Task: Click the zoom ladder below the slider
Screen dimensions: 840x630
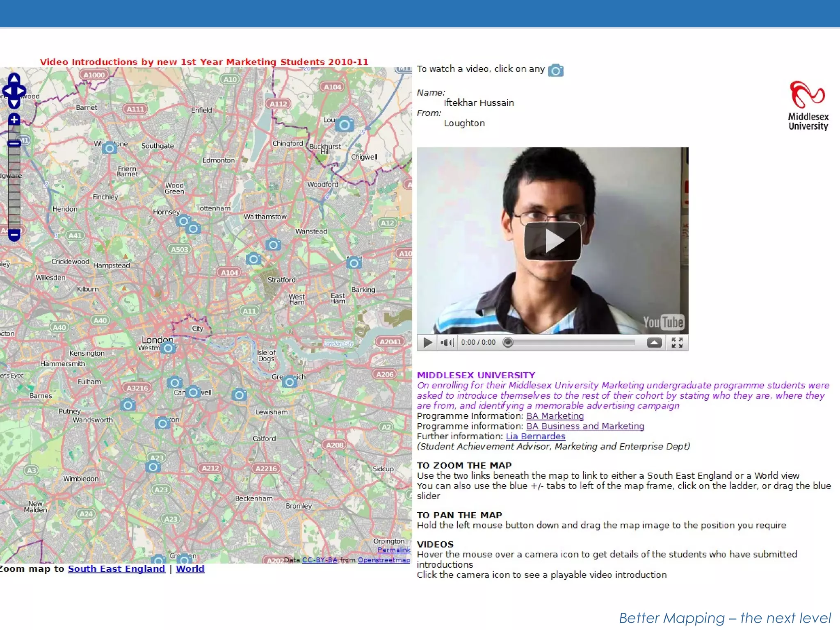Action: click(14, 189)
